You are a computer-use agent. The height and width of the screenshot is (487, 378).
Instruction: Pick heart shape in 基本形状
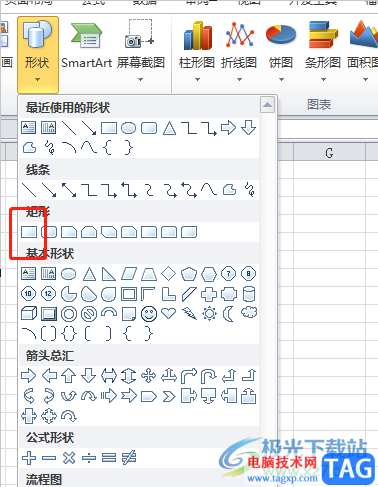(168, 313)
